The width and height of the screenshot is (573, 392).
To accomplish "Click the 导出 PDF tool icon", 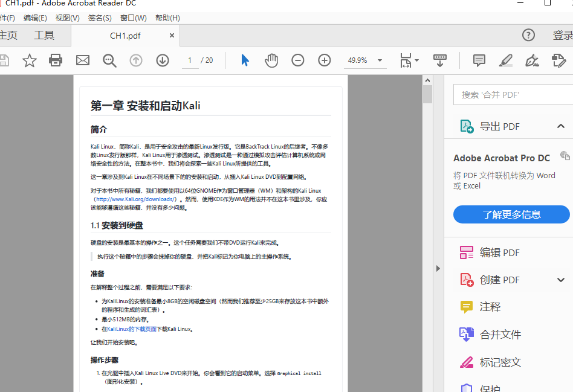I will [467, 126].
